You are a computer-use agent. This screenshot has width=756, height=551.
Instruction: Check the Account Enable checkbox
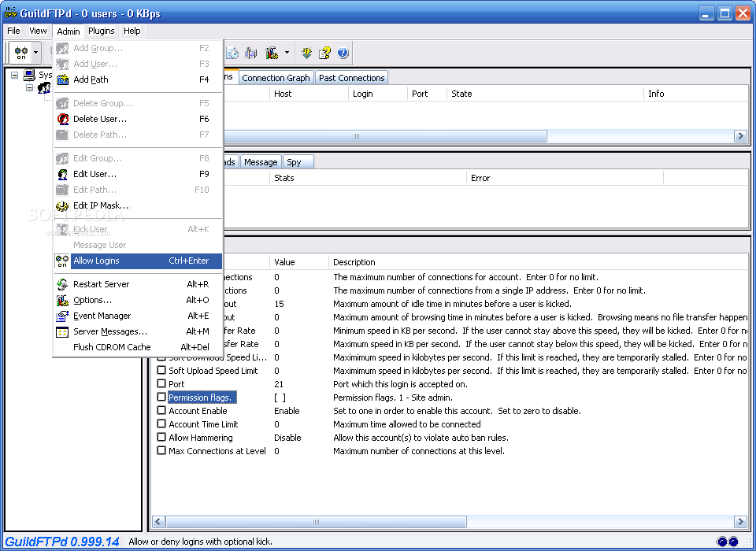click(161, 411)
